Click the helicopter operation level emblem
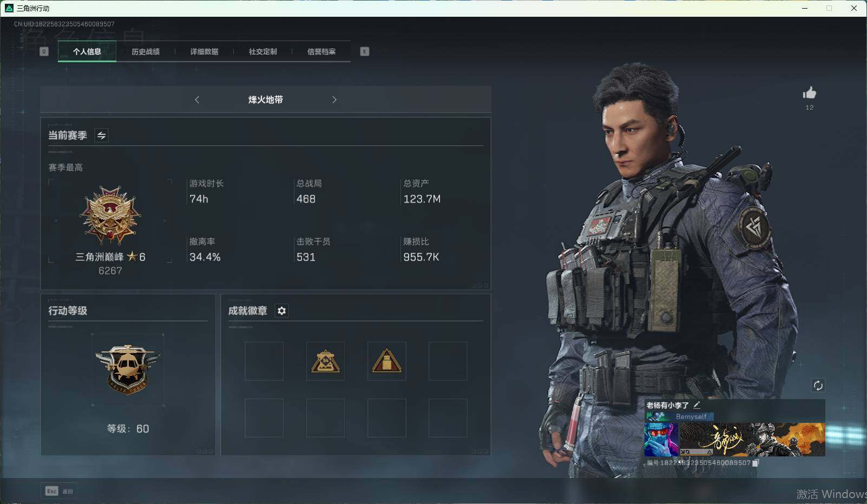This screenshot has width=867, height=504. [128, 370]
